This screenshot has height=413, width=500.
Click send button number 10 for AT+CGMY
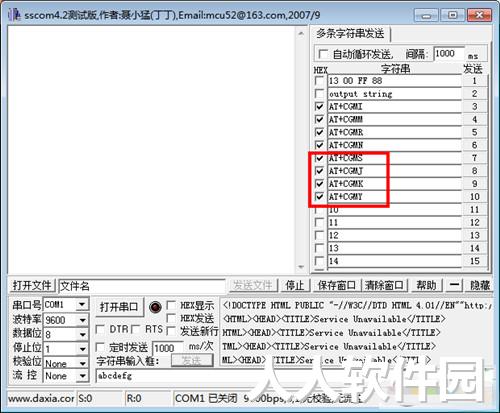click(x=474, y=197)
